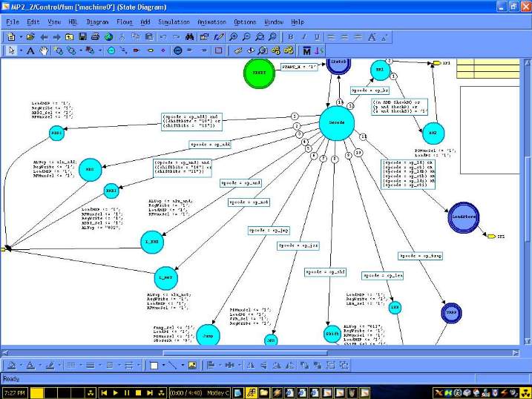Click the Stop button in taskbar

(138, 393)
